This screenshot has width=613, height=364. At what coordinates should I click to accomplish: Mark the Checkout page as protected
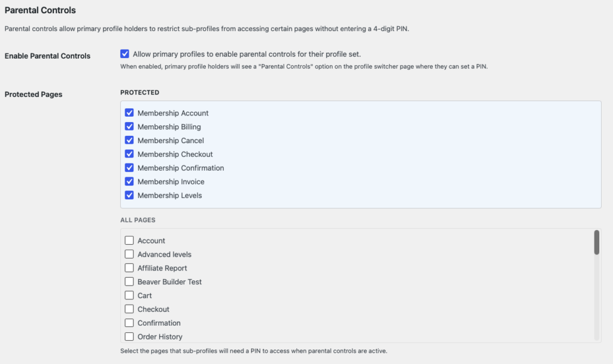pos(129,309)
